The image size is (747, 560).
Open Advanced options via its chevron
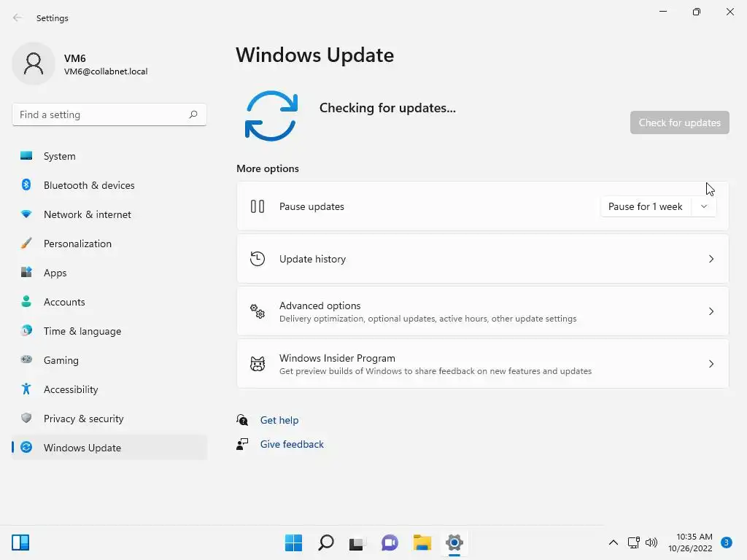click(711, 311)
